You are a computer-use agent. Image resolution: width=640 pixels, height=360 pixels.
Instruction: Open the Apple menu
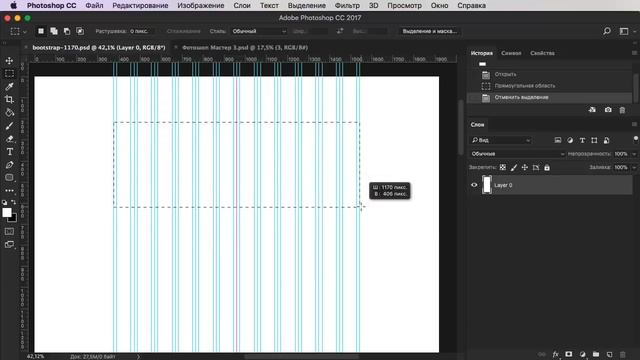13,6
